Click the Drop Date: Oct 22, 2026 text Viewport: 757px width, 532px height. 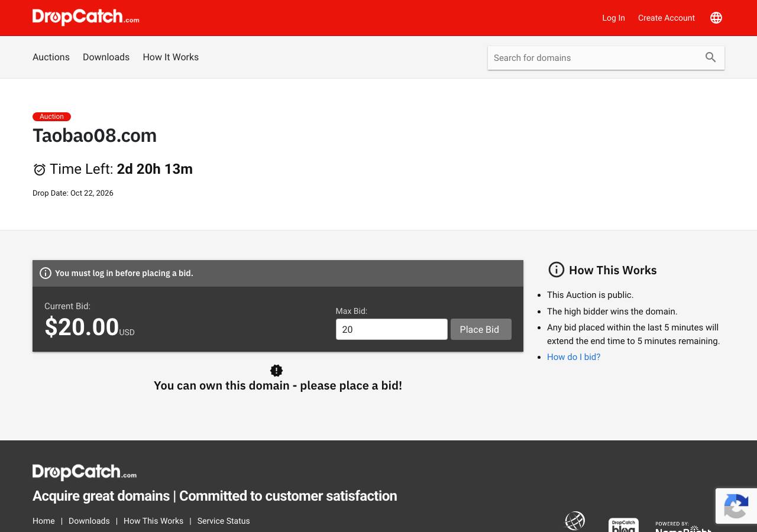click(73, 193)
